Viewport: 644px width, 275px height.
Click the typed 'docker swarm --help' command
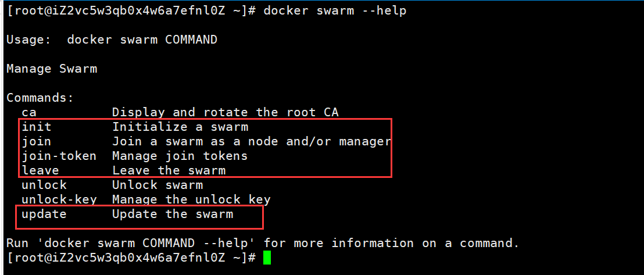[335, 10]
